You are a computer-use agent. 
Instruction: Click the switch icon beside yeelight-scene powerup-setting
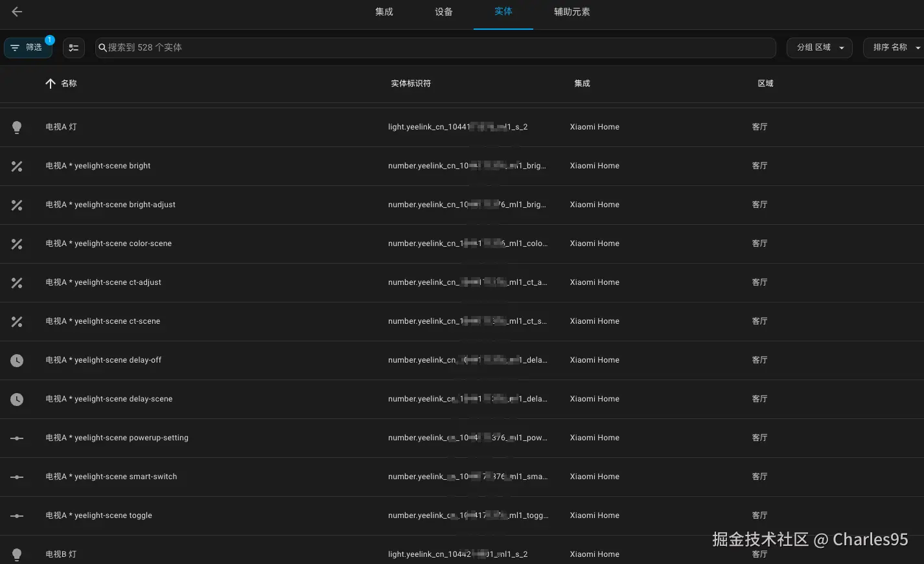17,438
